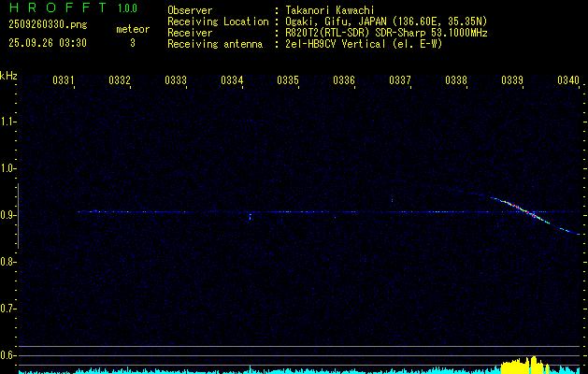Image resolution: width=588 pixels, height=374 pixels.
Task: Click the Observer field label
Action: click(190, 10)
